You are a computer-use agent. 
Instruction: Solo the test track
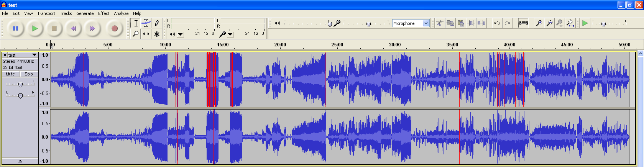coord(29,74)
